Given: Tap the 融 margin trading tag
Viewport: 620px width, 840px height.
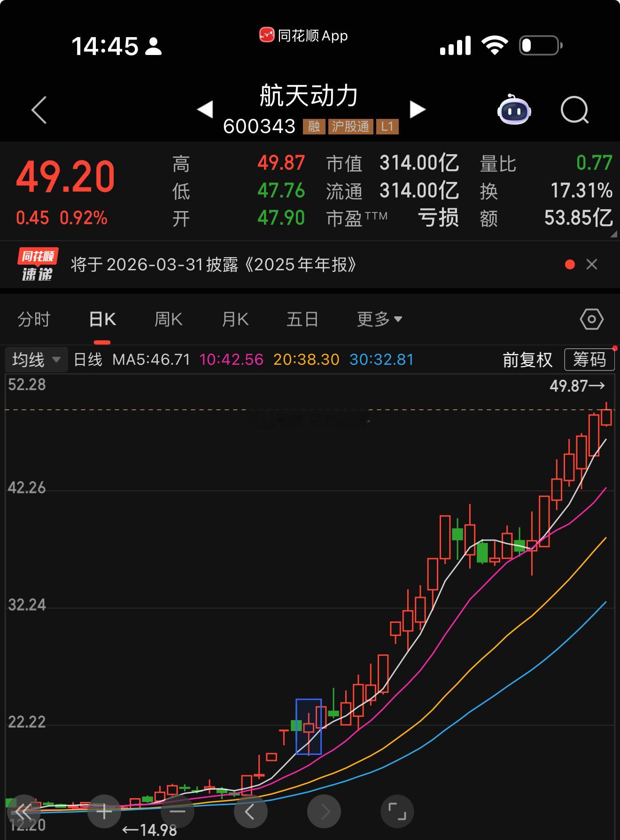Looking at the screenshot, I should tap(314, 126).
